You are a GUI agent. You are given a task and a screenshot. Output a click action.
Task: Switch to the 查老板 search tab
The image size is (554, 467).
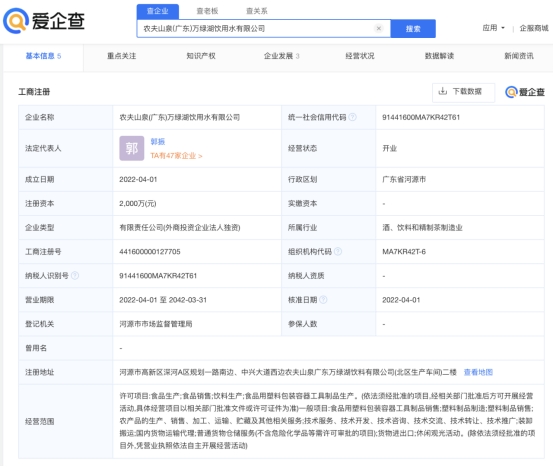pos(207,11)
